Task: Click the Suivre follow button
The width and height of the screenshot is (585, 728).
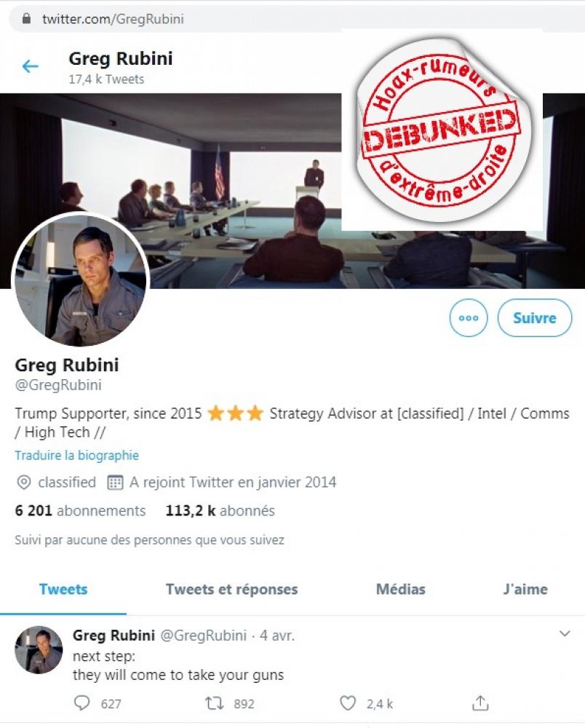Action: [535, 318]
